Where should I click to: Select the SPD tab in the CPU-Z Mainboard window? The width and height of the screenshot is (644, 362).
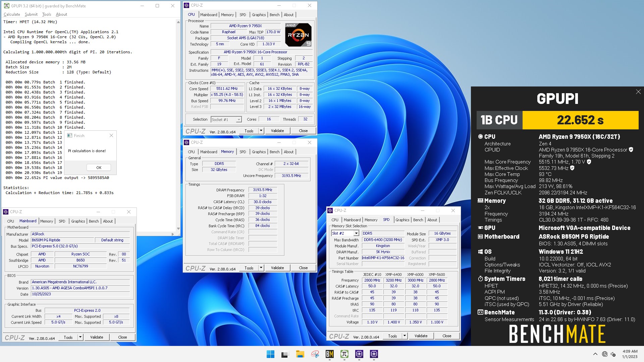62,221
